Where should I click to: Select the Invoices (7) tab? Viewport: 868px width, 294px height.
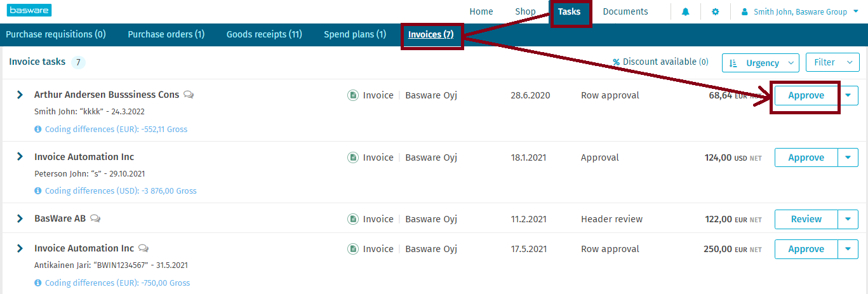click(431, 34)
